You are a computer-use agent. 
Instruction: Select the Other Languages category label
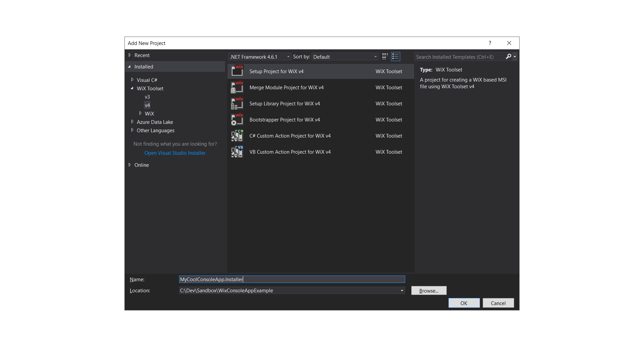(x=156, y=131)
